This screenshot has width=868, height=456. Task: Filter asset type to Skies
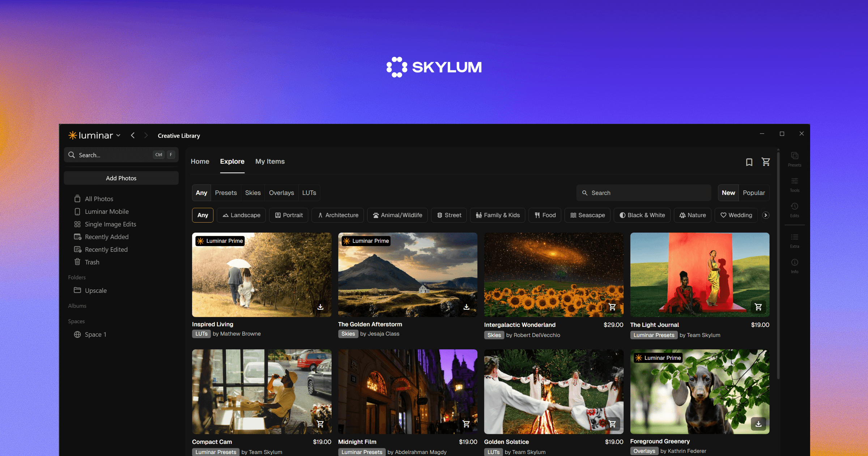pyautogui.click(x=253, y=193)
